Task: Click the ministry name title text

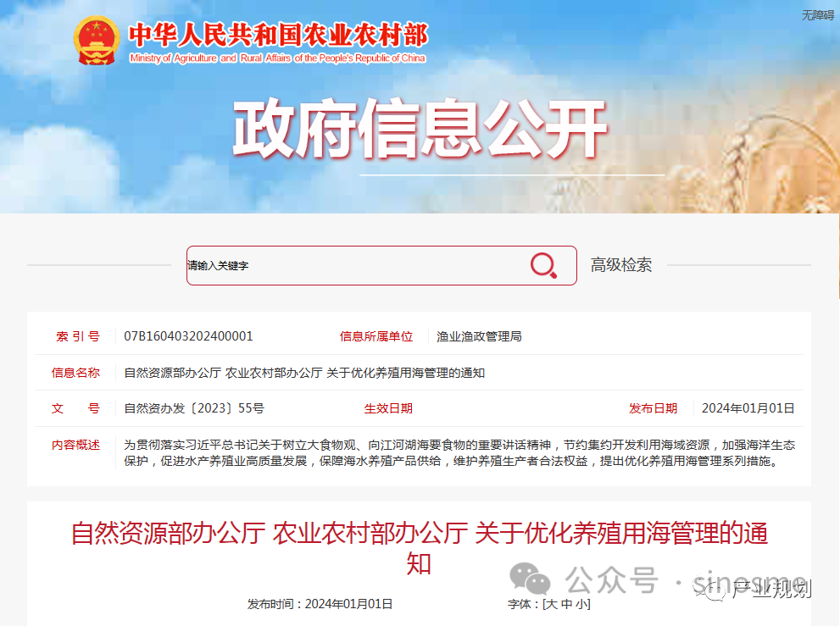Action: click(x=278, y=36)
